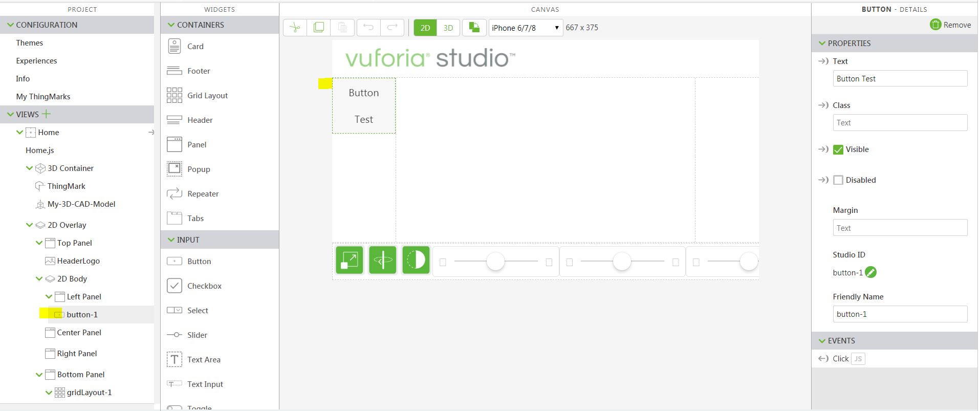The height and width of the screenshot is (411, 980).
Task: Remove the selected button widget
Action: click(x=950, y=25)
